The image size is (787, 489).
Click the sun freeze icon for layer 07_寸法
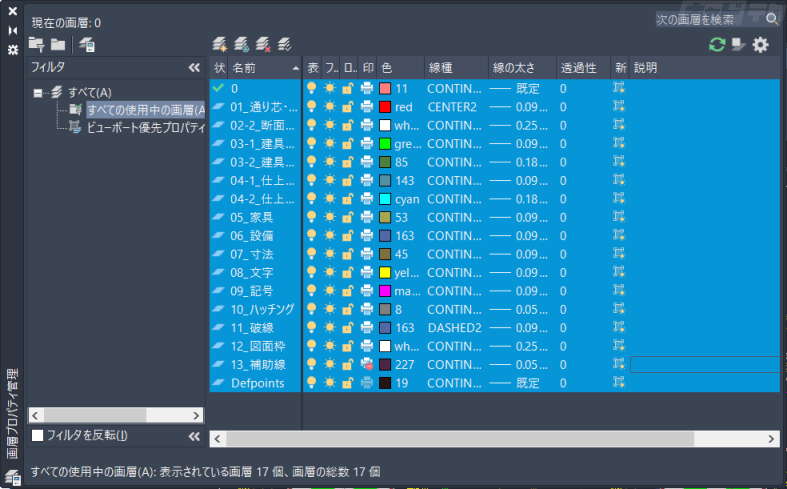pos(330,254)
